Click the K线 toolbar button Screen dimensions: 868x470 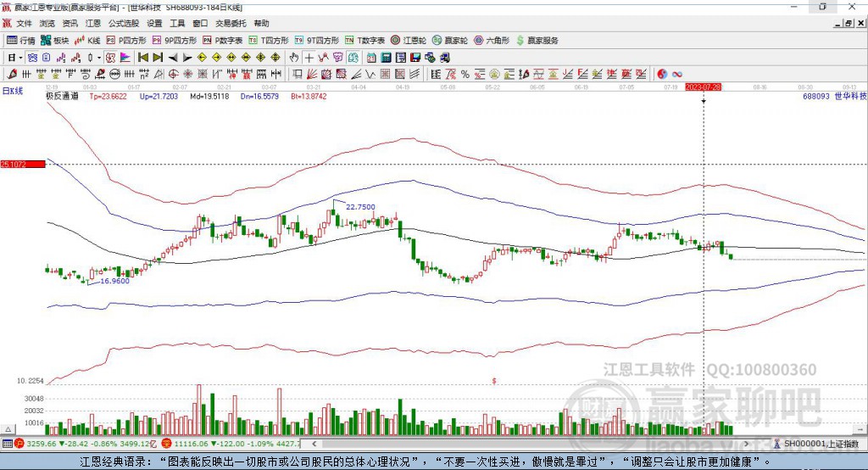point(87,41)
